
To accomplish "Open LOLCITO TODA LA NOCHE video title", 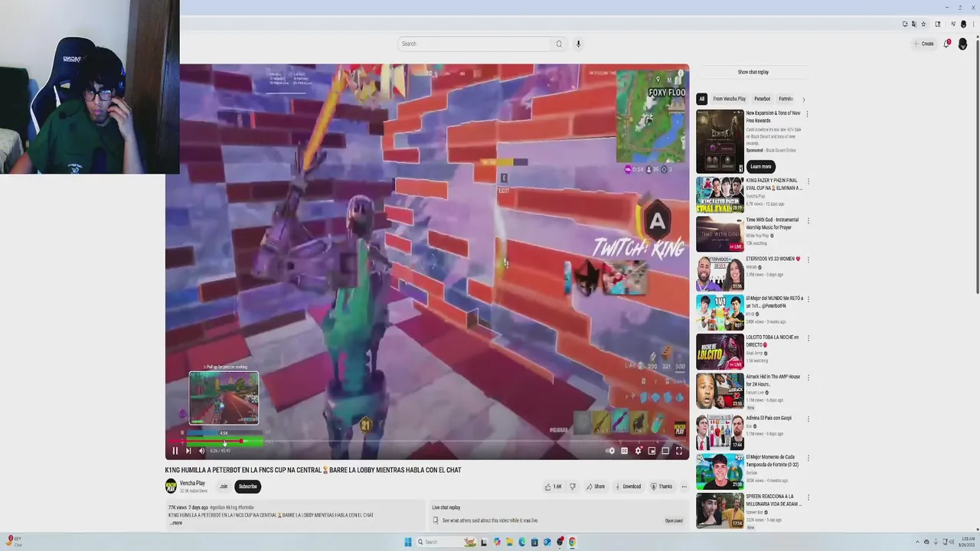I will click(773, 341).
